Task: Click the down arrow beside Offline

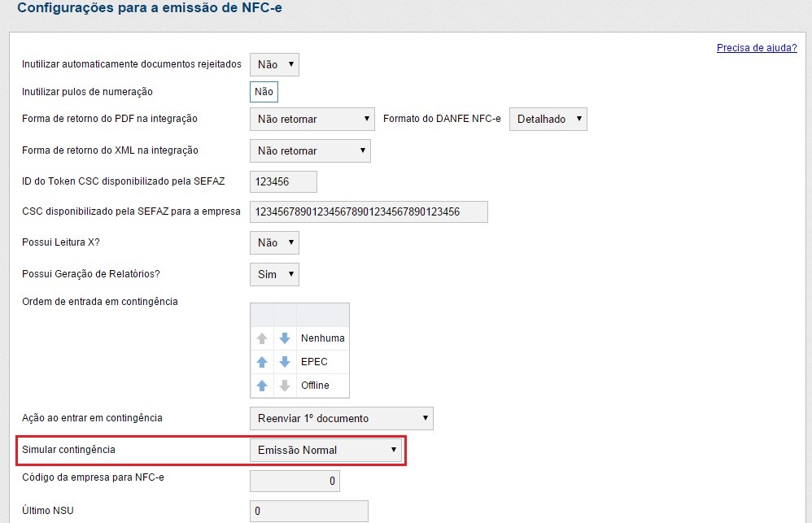Action: click(285, 386)
